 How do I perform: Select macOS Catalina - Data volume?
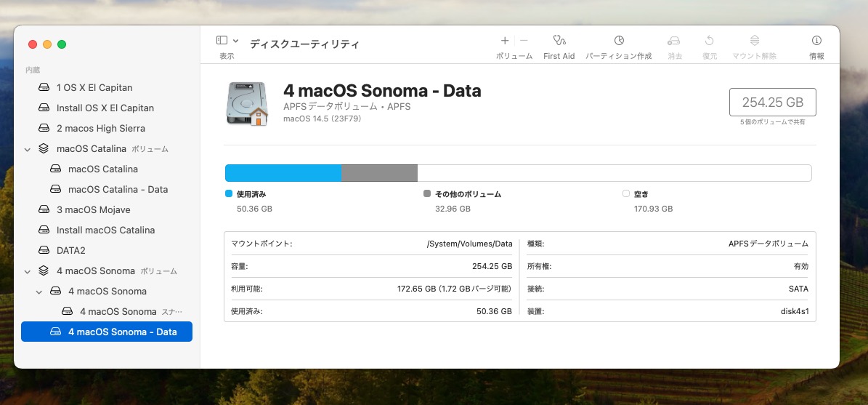coord(117,189)
